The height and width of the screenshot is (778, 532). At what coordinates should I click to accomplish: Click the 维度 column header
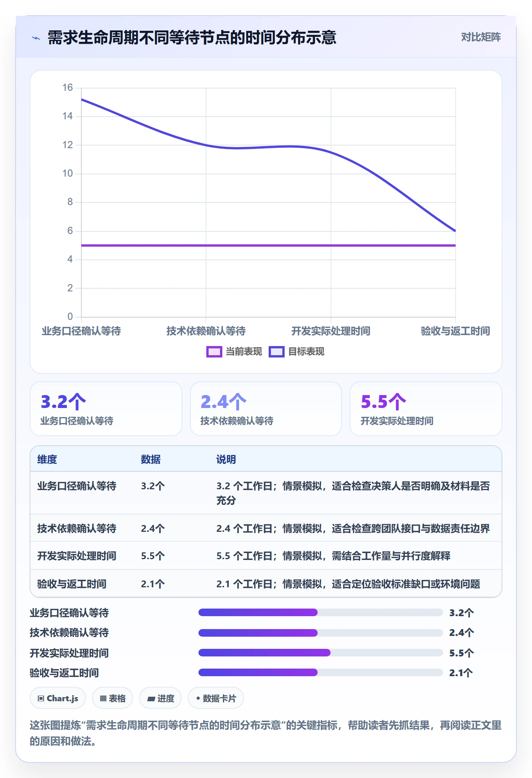pos(47,459)
